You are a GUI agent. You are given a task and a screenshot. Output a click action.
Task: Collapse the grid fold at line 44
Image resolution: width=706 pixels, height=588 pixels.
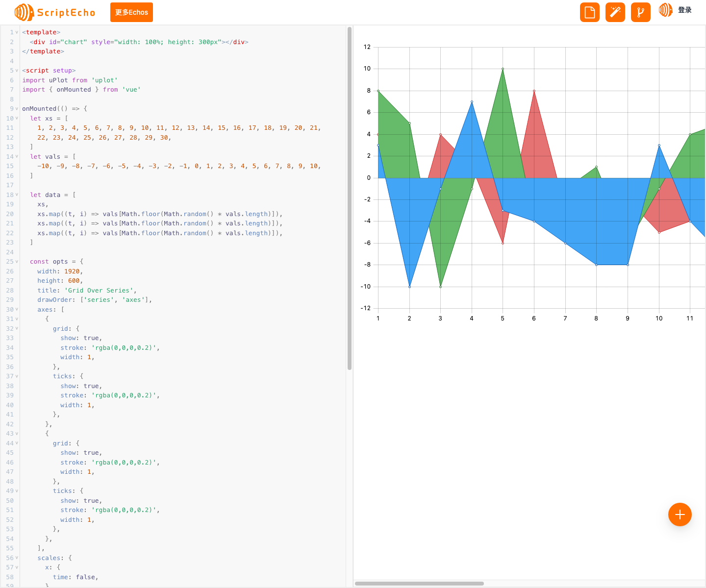click(x=17, y=443)
